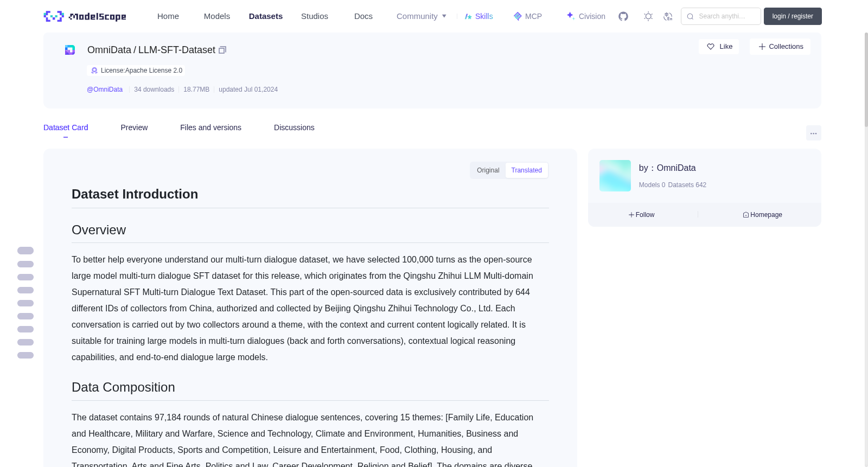Open the Datasets section
This screenshot has height=467, width=868.
coord(266,16)
